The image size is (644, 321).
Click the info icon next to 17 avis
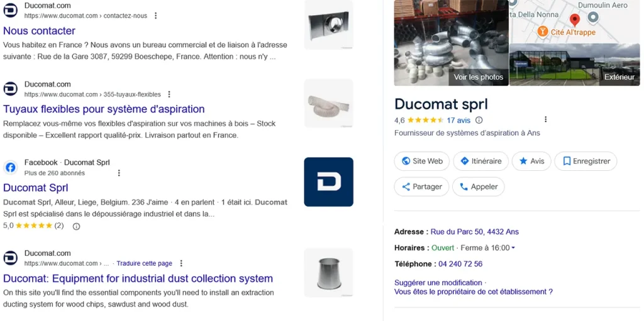click(479, 120)
